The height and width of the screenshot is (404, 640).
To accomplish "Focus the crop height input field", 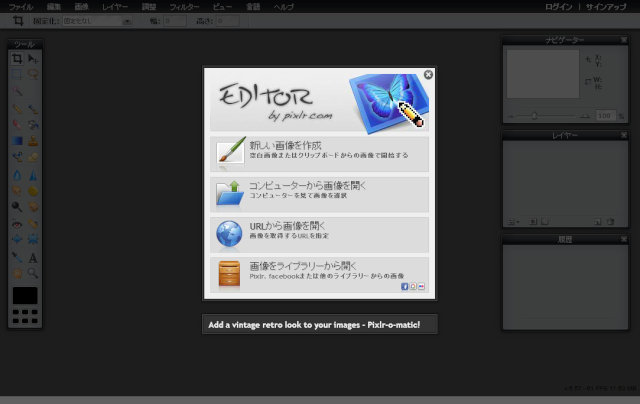I will point(228,21).
